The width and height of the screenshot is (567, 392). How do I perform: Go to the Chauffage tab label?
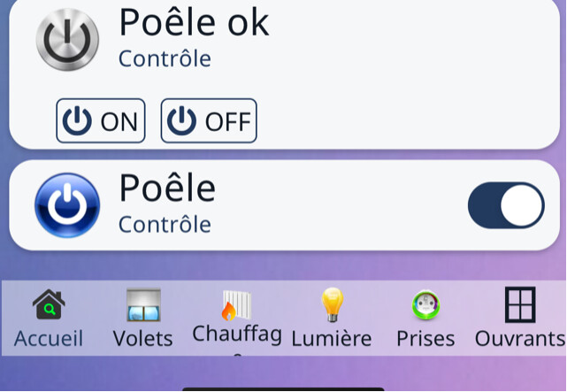pos(237,334)
